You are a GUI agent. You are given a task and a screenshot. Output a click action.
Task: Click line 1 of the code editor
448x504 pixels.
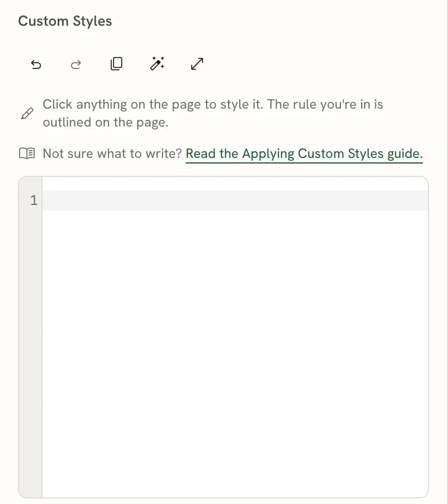coord(235,200)
